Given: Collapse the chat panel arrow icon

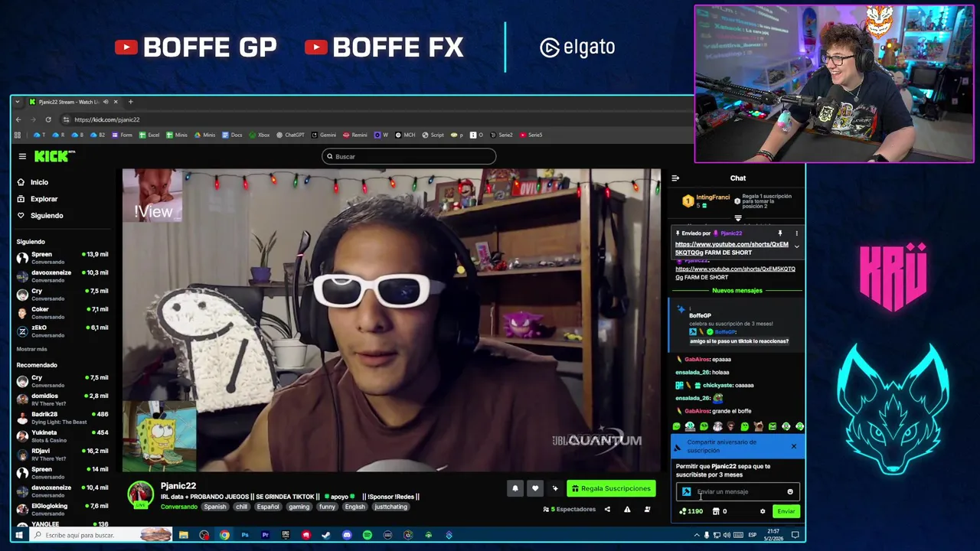Looking at the screenshot, I should pyautogui.click(x=675, y=178).
